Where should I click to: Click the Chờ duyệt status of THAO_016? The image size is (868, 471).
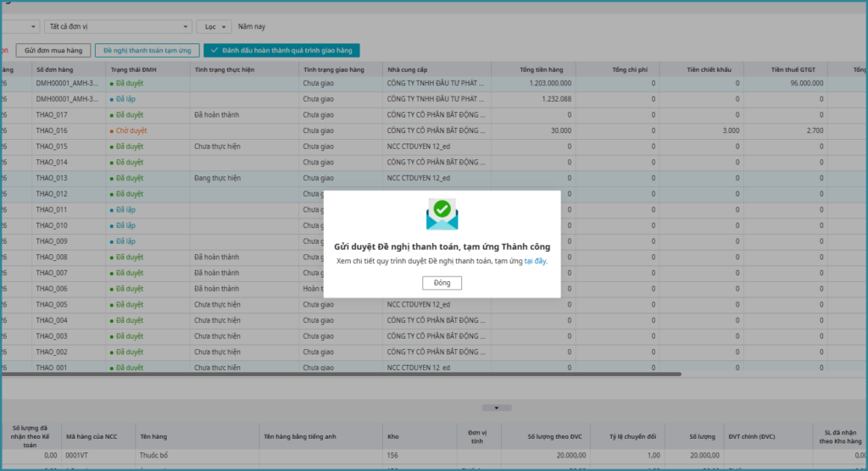131,131
